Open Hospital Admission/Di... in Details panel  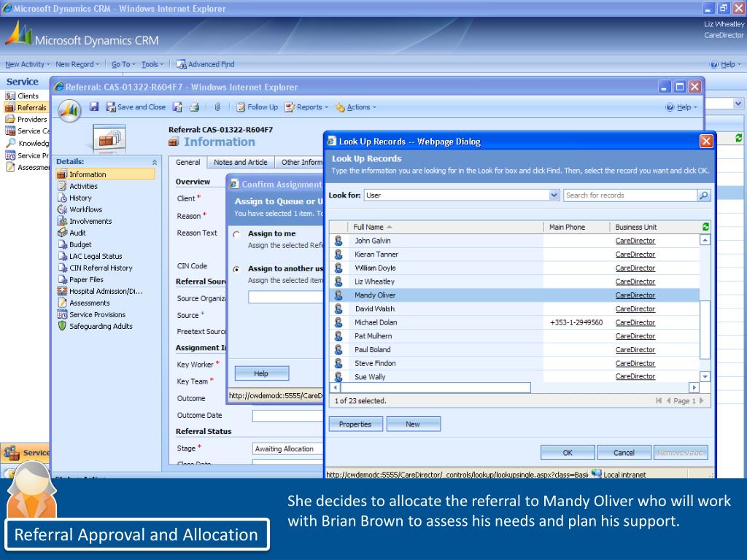pyautogui.click(x=105, y=291)
